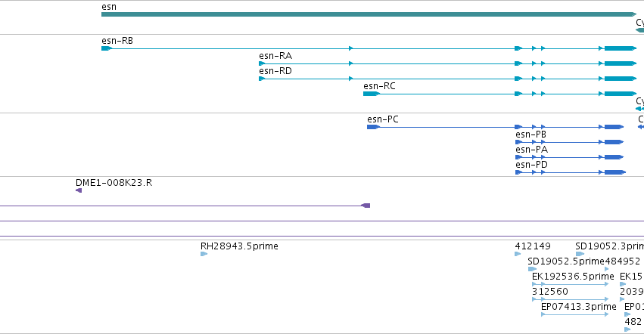Click the esn-RB transcript label
This screenshot has width=644, height=334.
117,41
